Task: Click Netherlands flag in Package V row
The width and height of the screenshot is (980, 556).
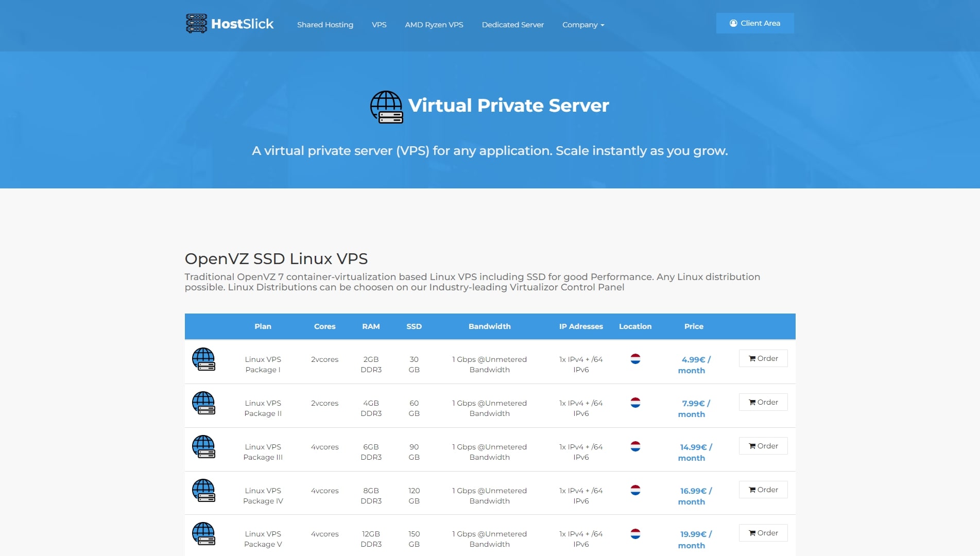Action: click(635, 534)
